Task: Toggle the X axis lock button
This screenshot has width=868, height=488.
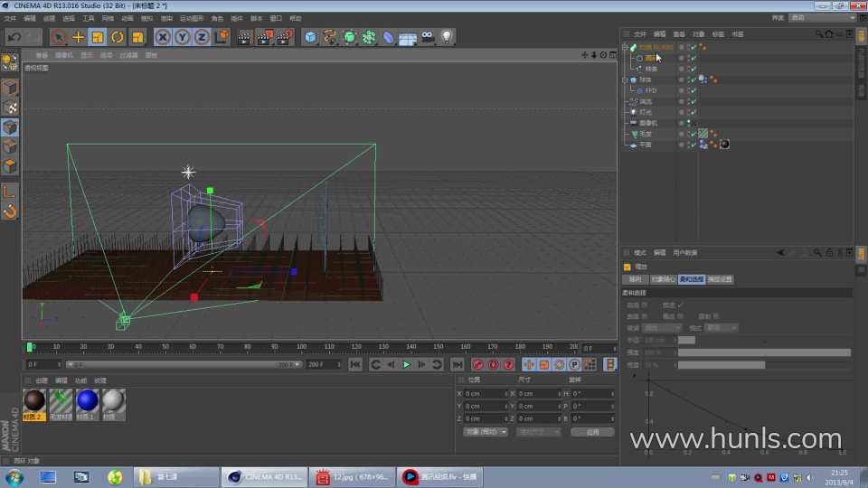Action: 163,37
